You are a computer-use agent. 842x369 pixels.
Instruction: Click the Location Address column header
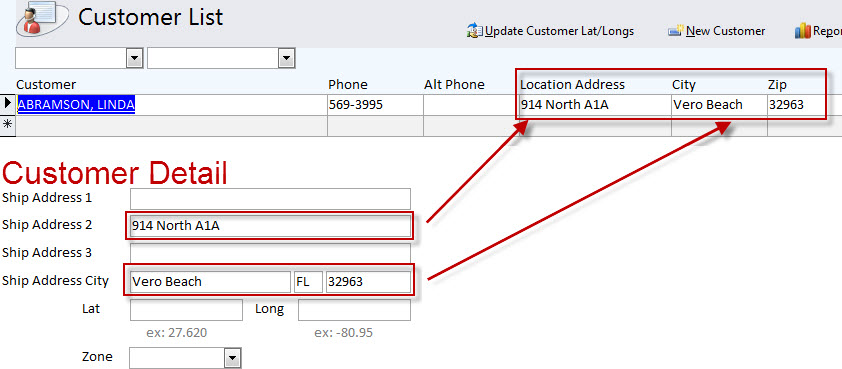(x=572, y=85)
